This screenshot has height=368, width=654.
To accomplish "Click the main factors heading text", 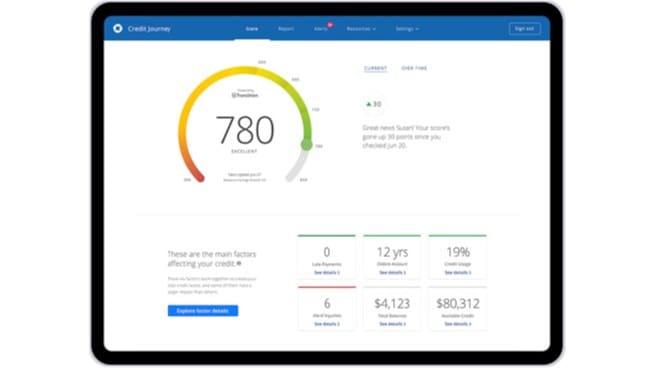I will click(x=212, y=259).
